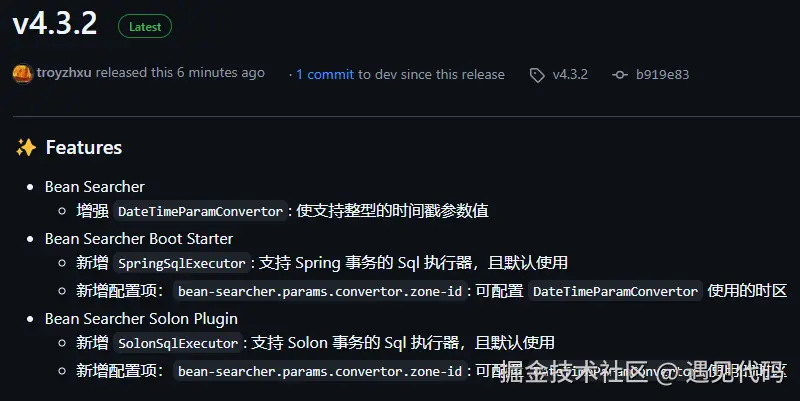Click the tag icon beside v4.3.2
This screenshot has height=401, width=800.
537,74
